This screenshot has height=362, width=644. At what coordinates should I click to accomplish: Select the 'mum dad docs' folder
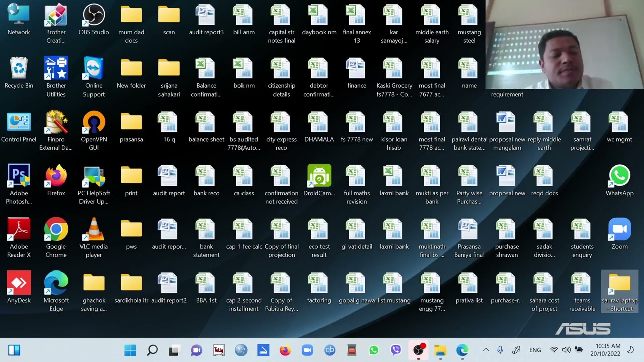[x=131, y=24]
